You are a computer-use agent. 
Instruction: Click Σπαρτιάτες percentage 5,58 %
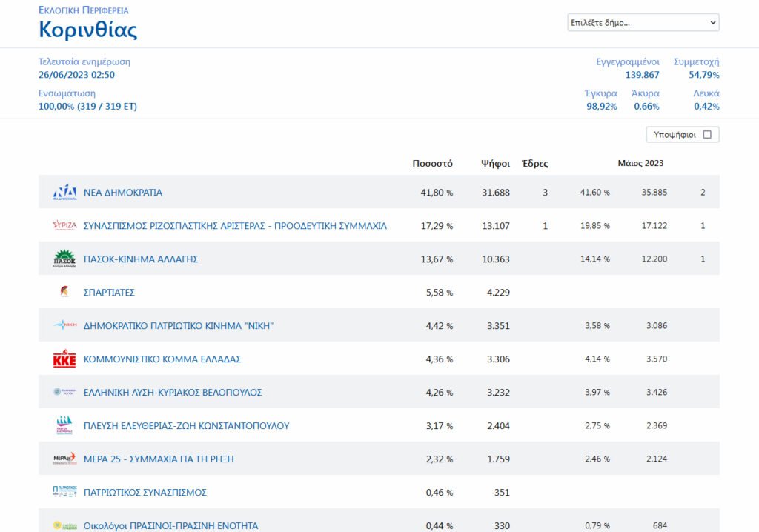click(440, 293)
